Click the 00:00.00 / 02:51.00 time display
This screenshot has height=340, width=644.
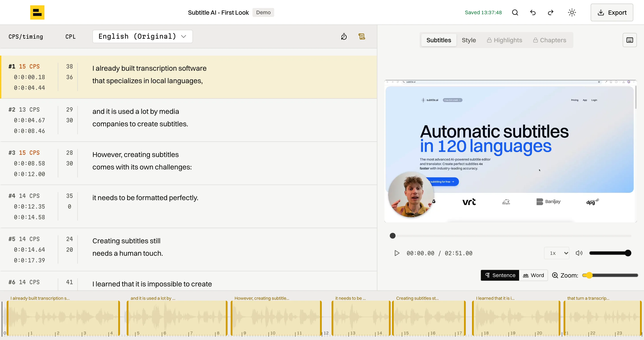click(x=439, y=253)
